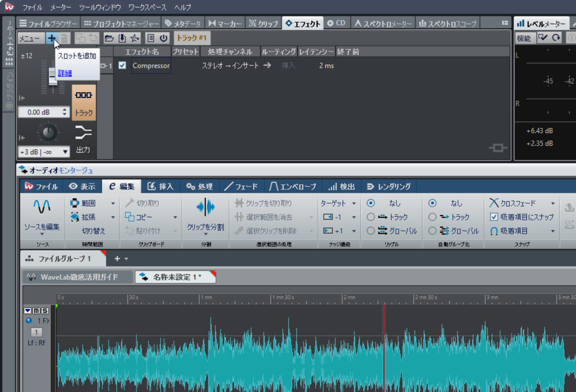576x392 pixels.
Task: Open the track 1 header triangle menu
Action: (27, 310)
